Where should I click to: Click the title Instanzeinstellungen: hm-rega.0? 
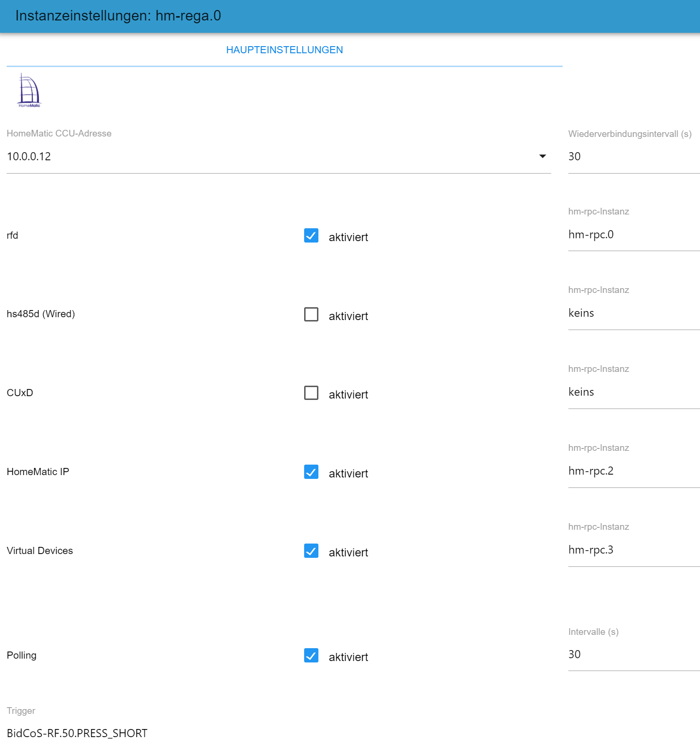click(118, 16)
